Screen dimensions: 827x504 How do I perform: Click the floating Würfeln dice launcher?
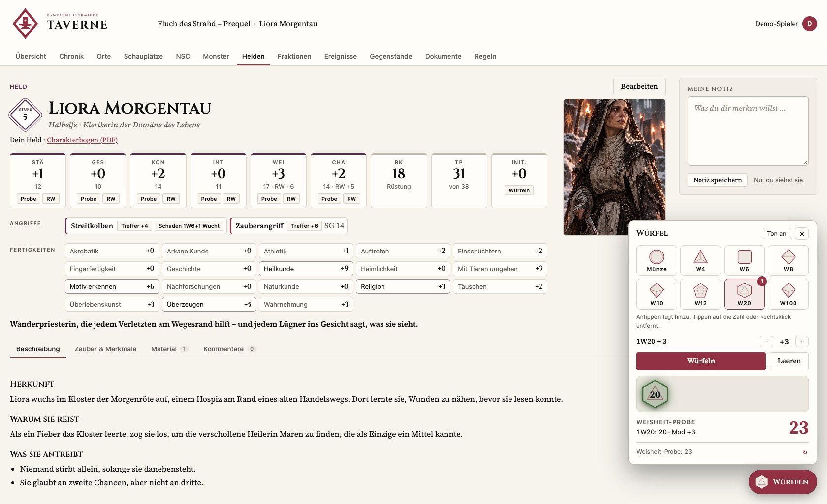783,482
